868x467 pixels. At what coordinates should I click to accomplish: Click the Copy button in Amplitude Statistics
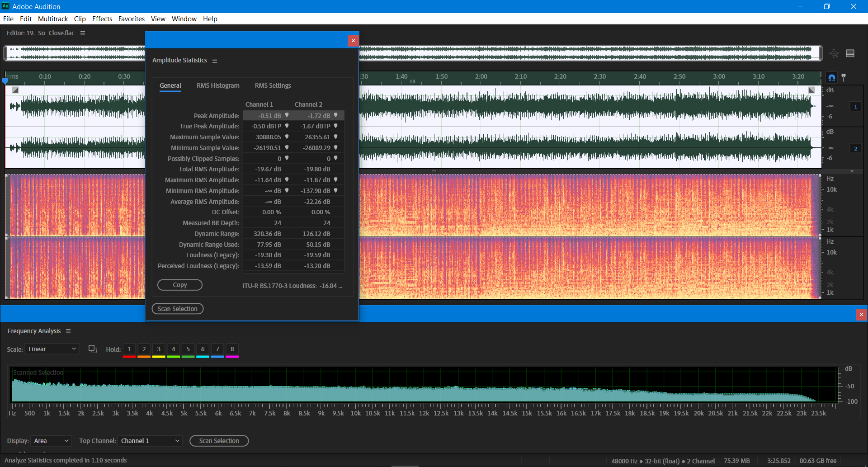point(179,285)
